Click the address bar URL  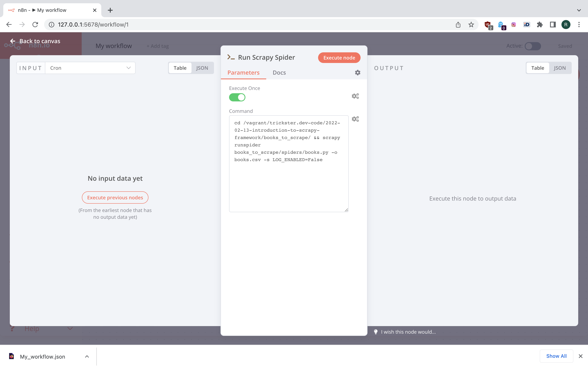93,25
